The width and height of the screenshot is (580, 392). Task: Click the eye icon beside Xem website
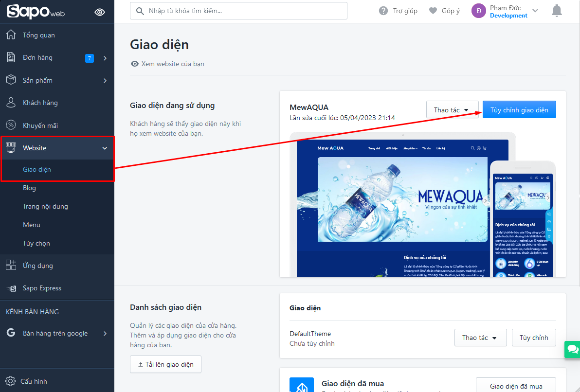[x=135, y=64]
